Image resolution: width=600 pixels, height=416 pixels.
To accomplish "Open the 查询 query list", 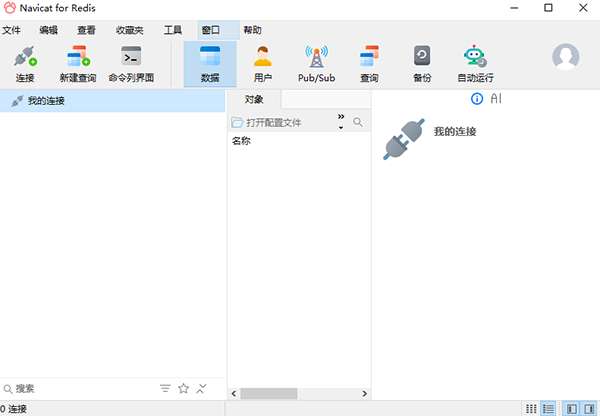I will (369, 64).
